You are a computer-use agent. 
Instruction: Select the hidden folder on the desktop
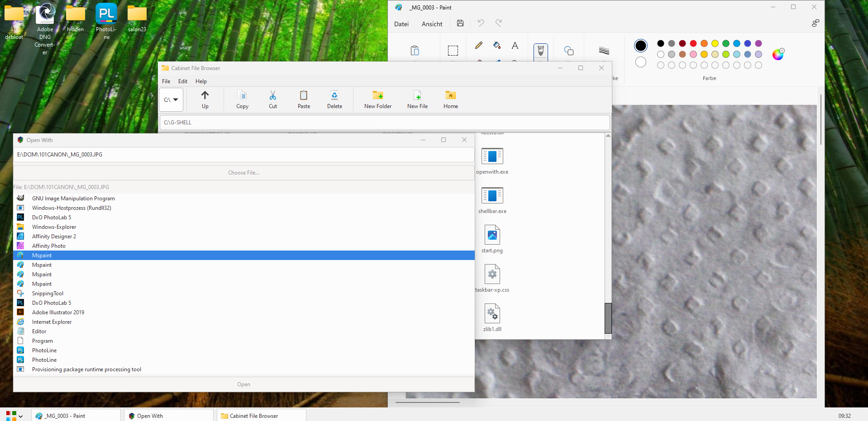pyautogui.click(x=76, y=18)
